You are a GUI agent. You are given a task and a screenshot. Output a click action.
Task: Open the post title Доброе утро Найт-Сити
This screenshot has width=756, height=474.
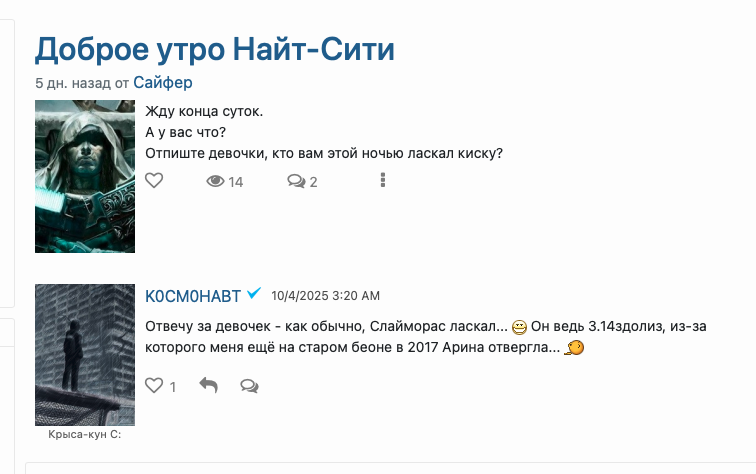tap(215, 48)
